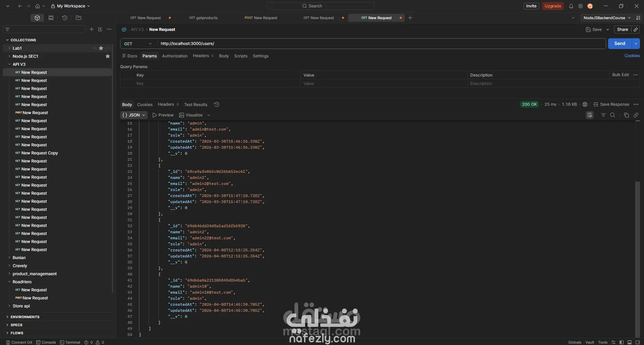This screenshot has height=345, width=644.
Task: Click Save Response
Action: click(611, 104)
